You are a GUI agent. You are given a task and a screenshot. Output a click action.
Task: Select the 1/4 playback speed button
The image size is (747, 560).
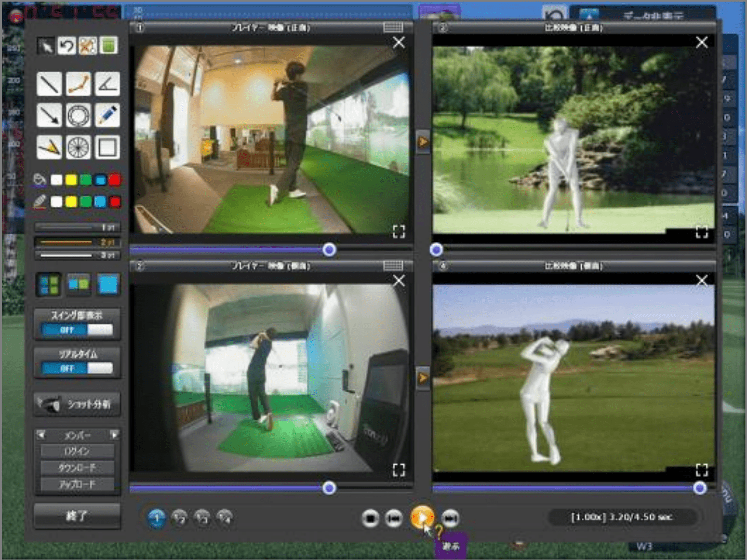[225, 518]
